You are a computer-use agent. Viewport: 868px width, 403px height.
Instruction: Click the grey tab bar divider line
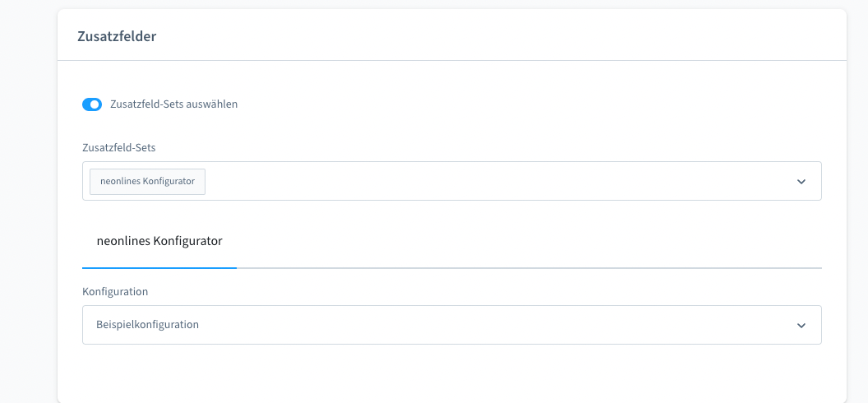coord(526,267)
